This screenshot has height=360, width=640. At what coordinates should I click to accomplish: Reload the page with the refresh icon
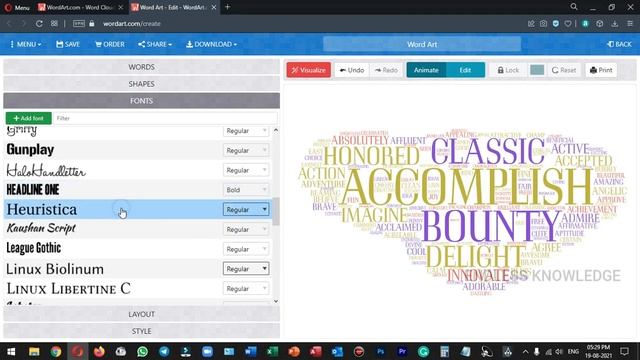pyautogui.click(x=39, y=24)
